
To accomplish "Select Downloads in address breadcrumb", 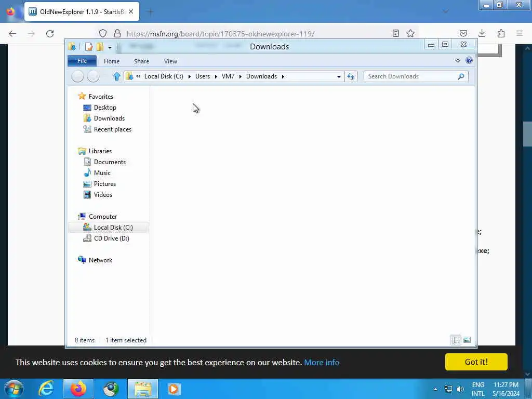I will 262,76.
